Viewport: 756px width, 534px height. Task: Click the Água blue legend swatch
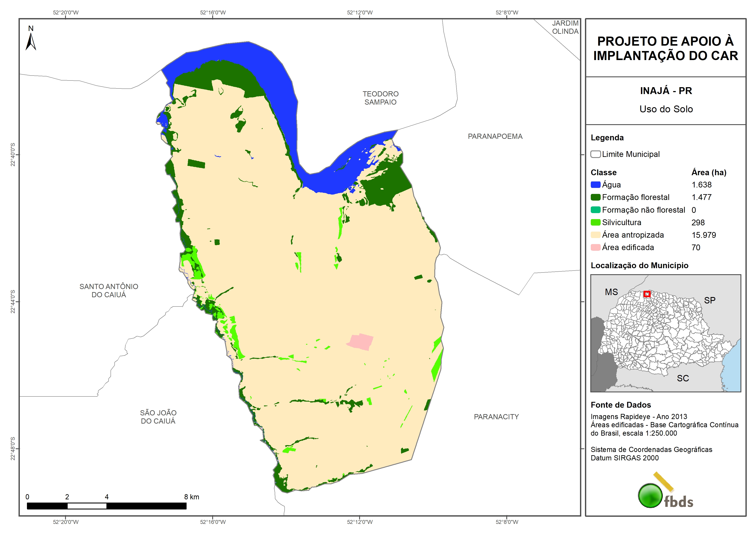(595, 185)
